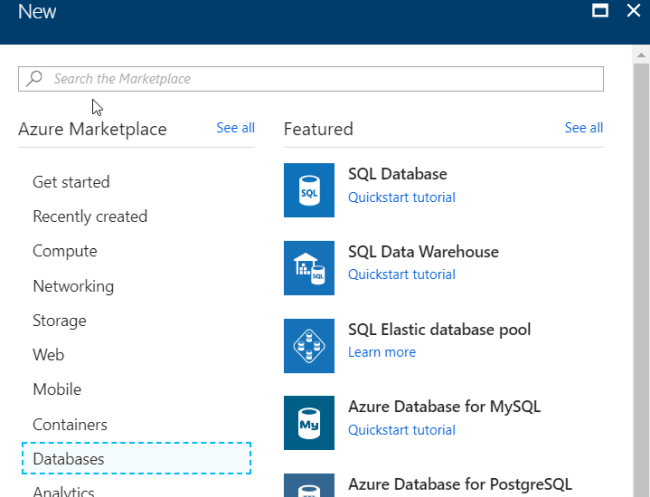Select the Get started category
This screenshot has height=497, width=650.
click(71, 182)
